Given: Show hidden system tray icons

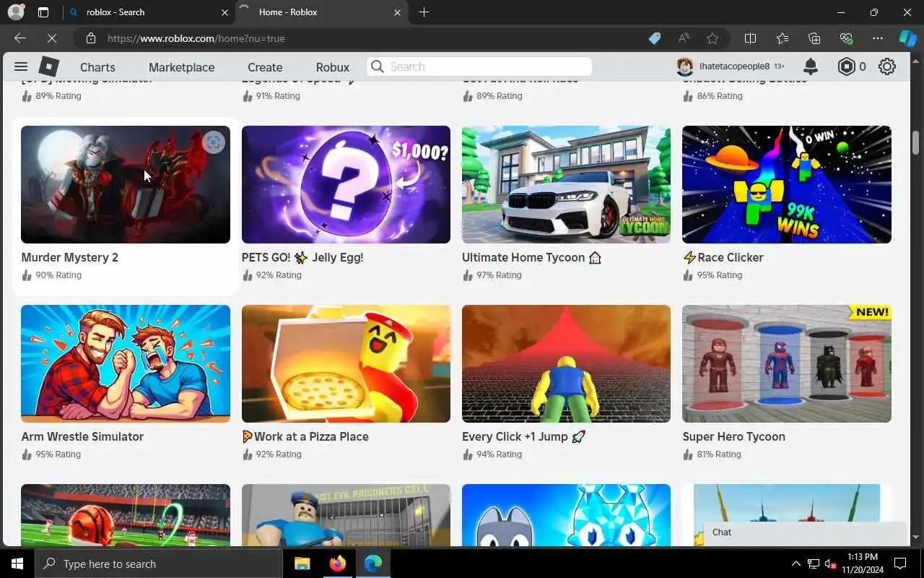Looking at the screenshot, I should click(x=796, y=564).
